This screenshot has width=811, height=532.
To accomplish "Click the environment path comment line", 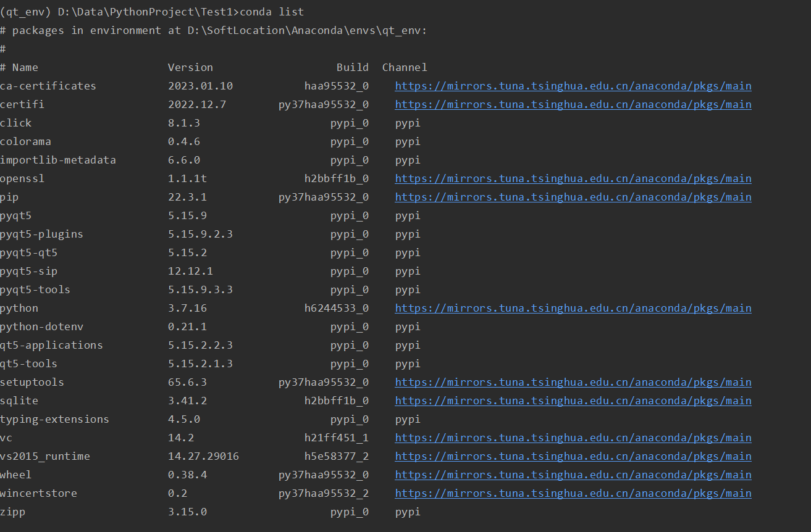I will (214, 30).
